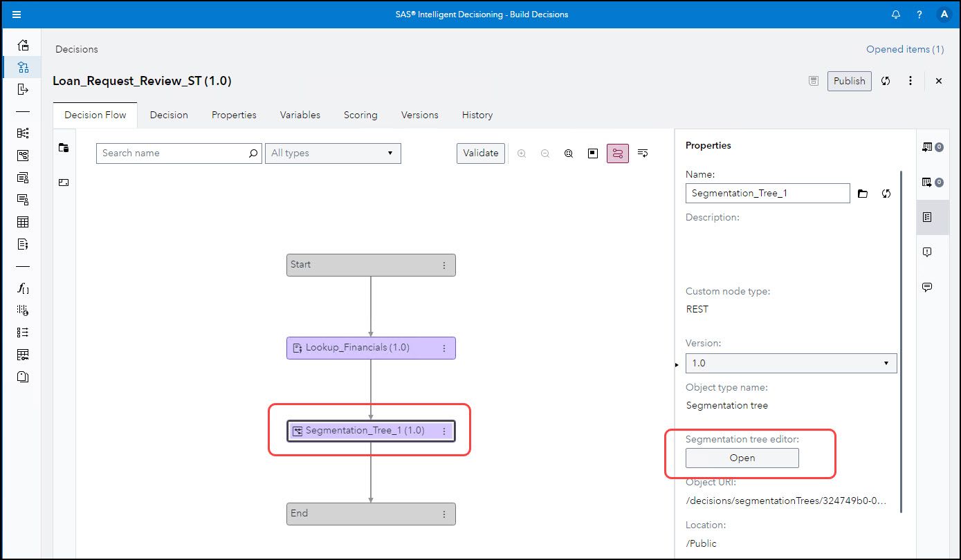Switch to the Variables tab

tap(300, 115)
